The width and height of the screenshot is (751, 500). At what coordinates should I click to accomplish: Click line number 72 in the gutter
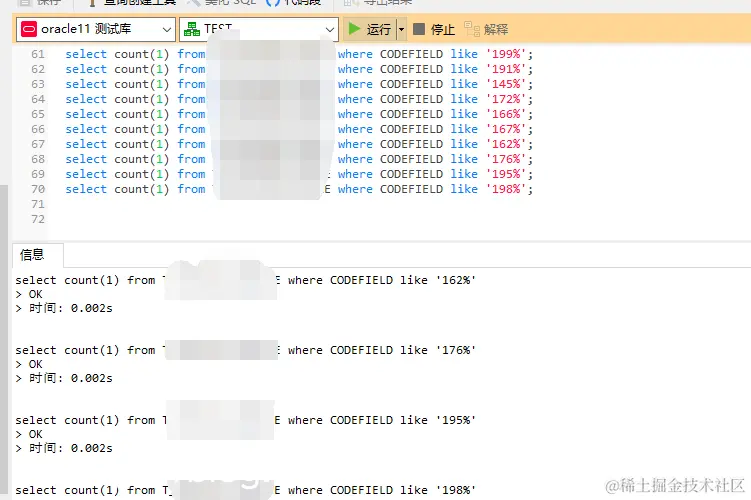[38, 219]
